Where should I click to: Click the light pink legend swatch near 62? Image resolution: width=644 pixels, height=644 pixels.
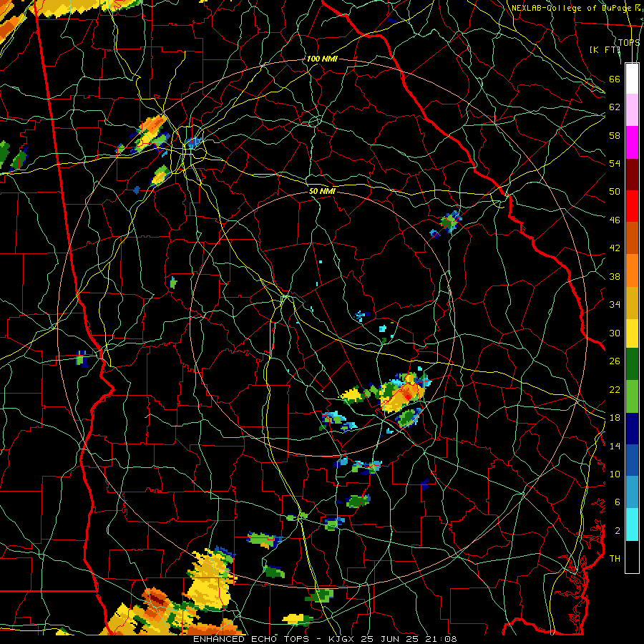[632, 110]
